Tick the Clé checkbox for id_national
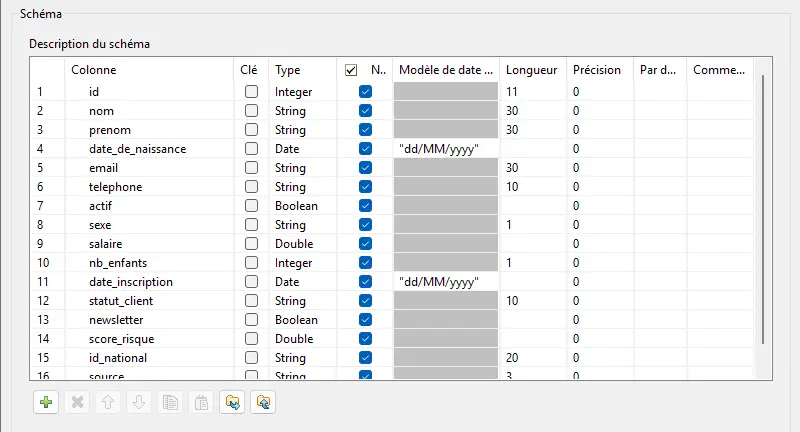This screenshot has height=432, width=800. click(x=252, y=358)
